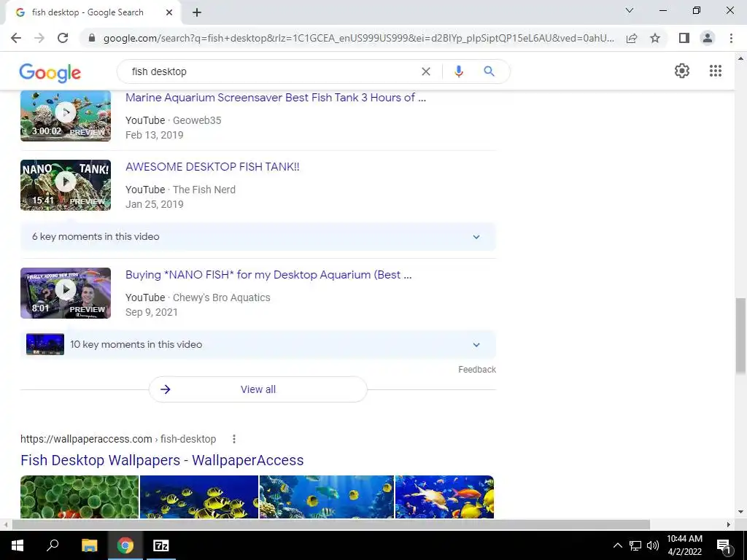
Task: Play Marine Aquarium Screensaver video thumbnail
Action: pos(66,116)
